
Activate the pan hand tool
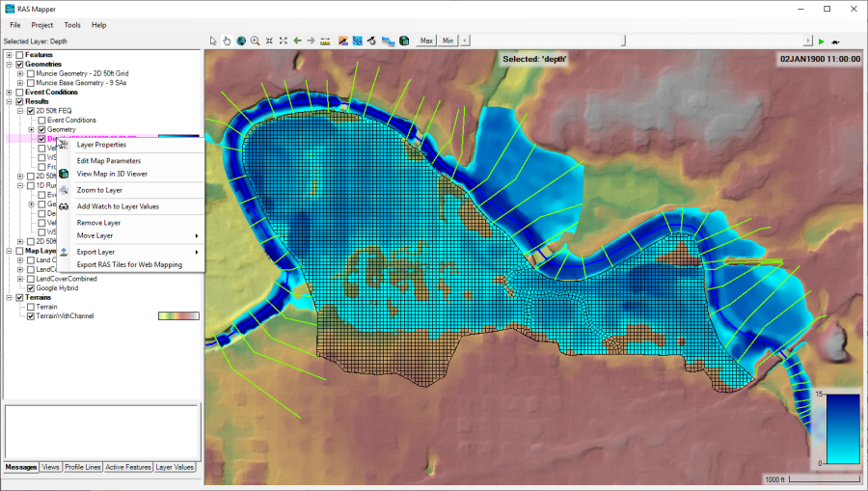coord(227,41)
